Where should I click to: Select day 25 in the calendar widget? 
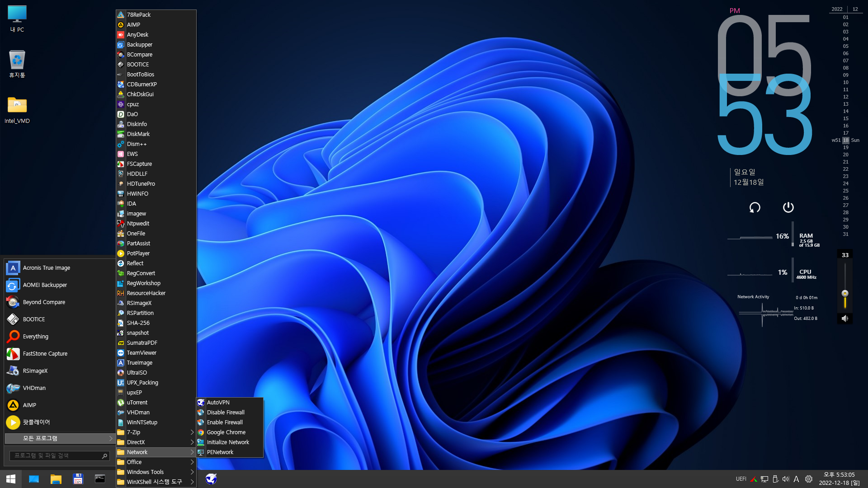tap(845, 191)
